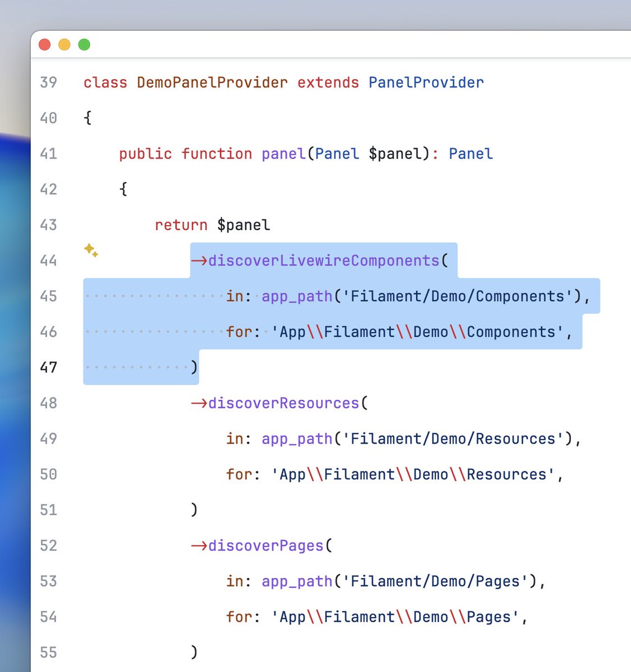The height and width of the screenshot is (672, 631).
Task: Click line number 55 in the gutter
Action: (x=49, y=652)
